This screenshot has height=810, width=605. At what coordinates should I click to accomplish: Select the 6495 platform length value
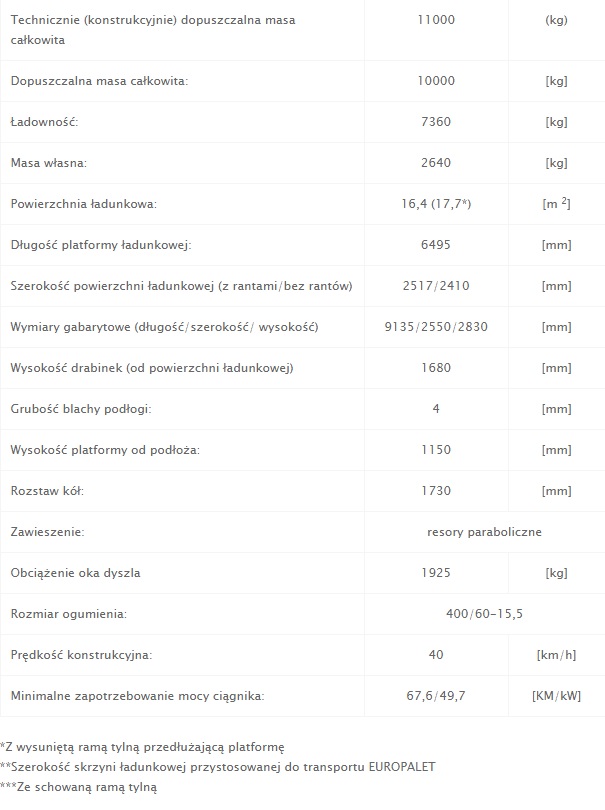[x=436, y=245]
